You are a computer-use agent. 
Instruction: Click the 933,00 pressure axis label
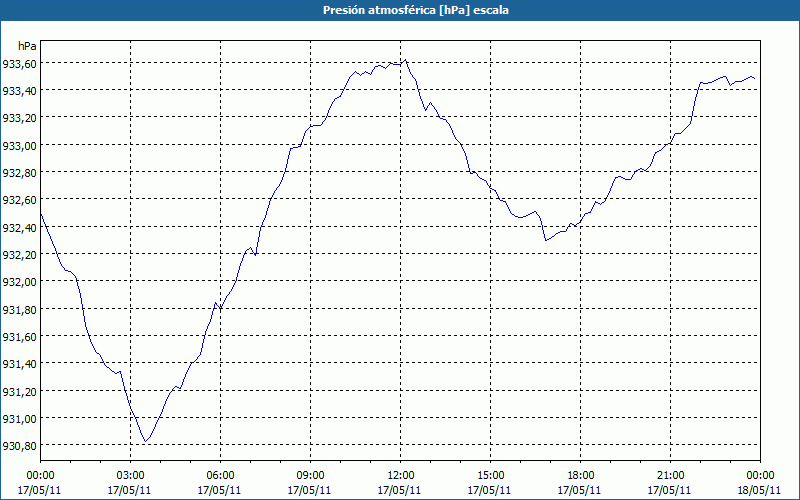[19, 145]
